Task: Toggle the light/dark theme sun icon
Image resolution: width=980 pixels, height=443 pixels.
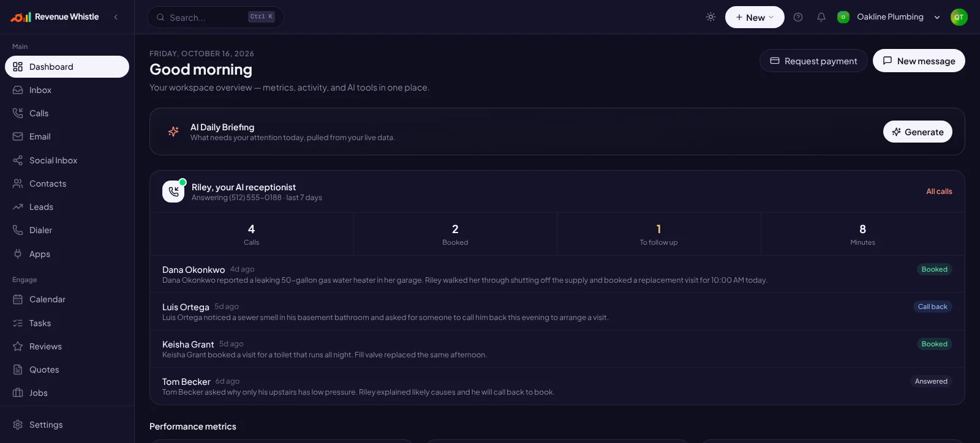Action: pyautogui.click(x=710, y=17)
